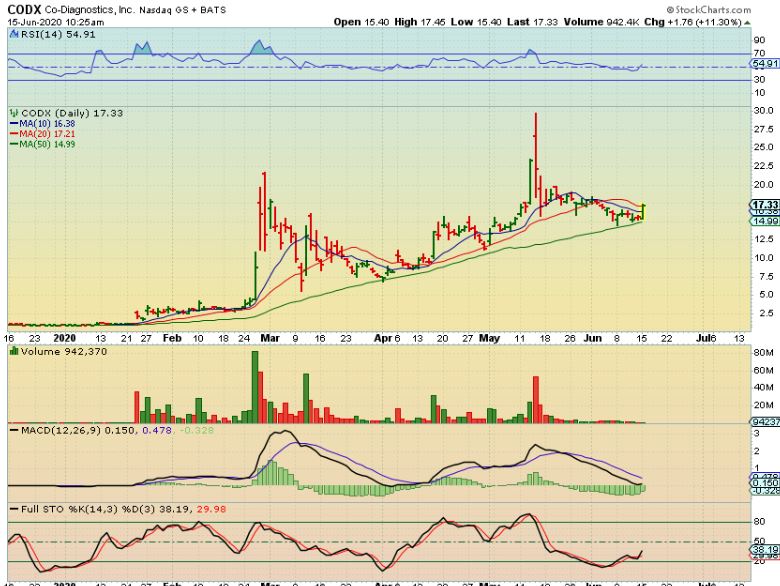Click the red MA(20) legend line swatch

click(x=14, y=134)
